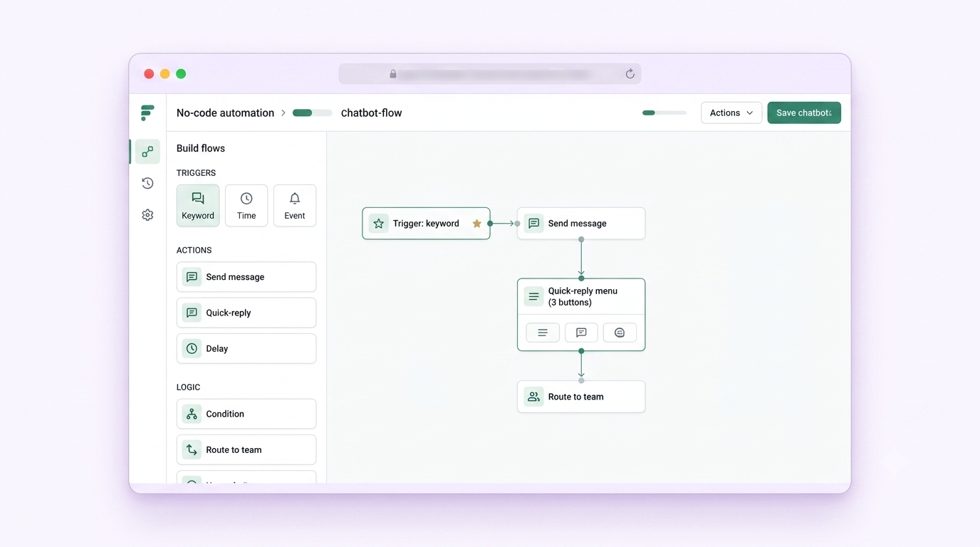Click the gold star on Trigger node
Screen dimensions: 980x547
(x=476, y=224)
